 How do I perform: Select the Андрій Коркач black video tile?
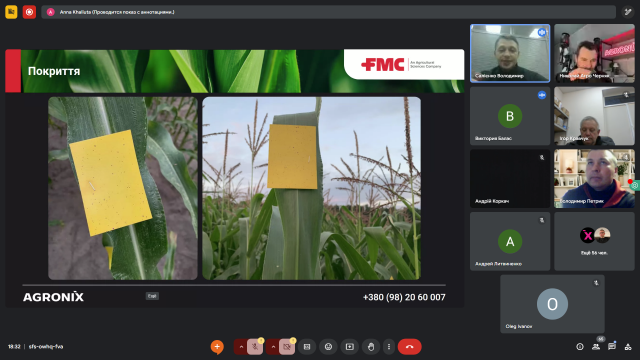[x=510, y=179]
